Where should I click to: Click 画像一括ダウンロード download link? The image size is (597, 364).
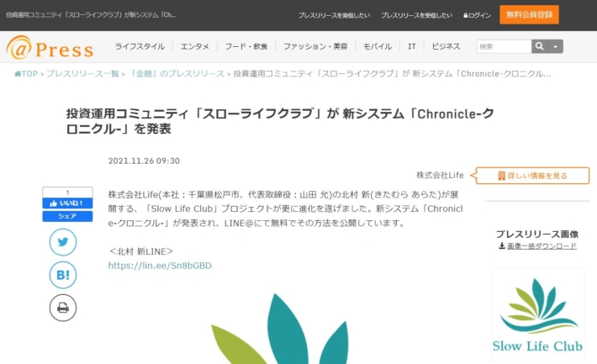(x=537, y=246)
